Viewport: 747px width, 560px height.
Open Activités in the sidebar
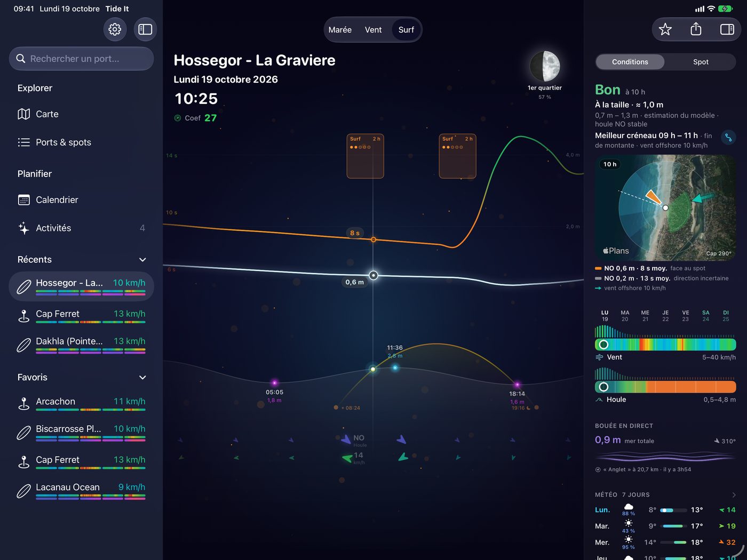(x=81, y=228)
